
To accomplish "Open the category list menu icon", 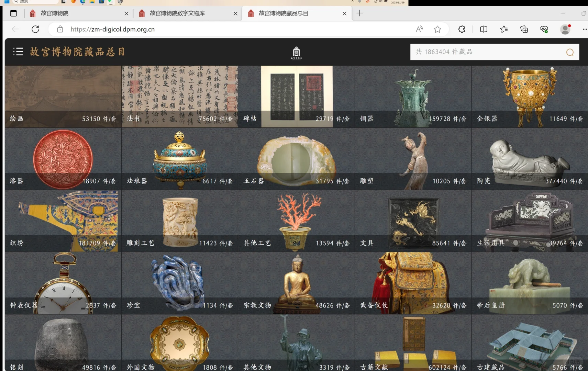I will point(18,52).
